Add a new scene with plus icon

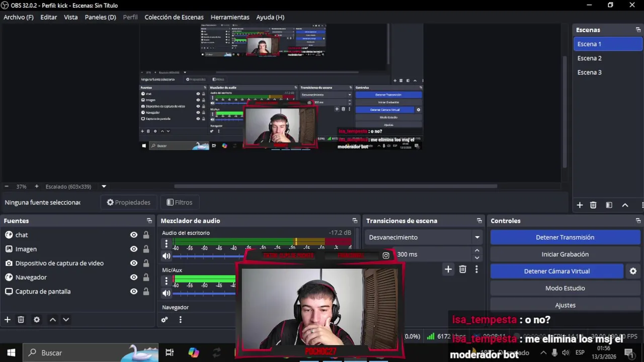[580, 205]
